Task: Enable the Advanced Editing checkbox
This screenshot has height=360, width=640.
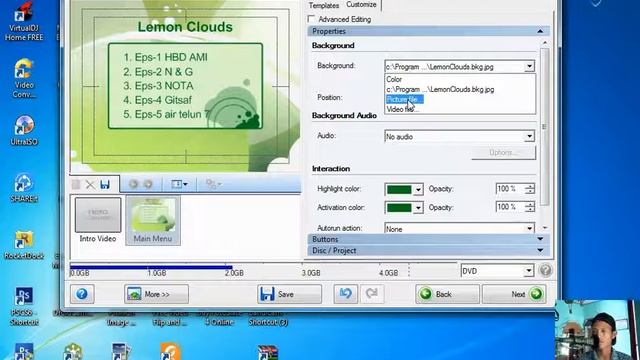Action: pyautogui.click(x=311, y=19)
